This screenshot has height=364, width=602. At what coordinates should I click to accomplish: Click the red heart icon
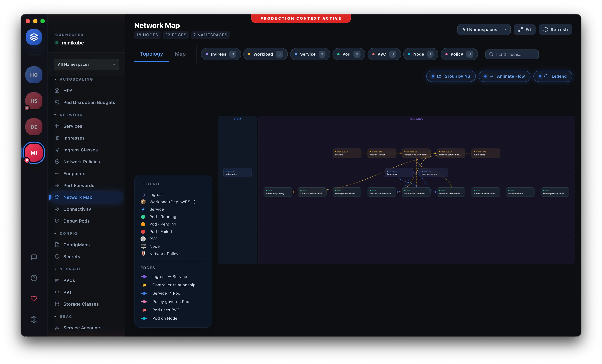pyautogui.click(x=34, y=299)
